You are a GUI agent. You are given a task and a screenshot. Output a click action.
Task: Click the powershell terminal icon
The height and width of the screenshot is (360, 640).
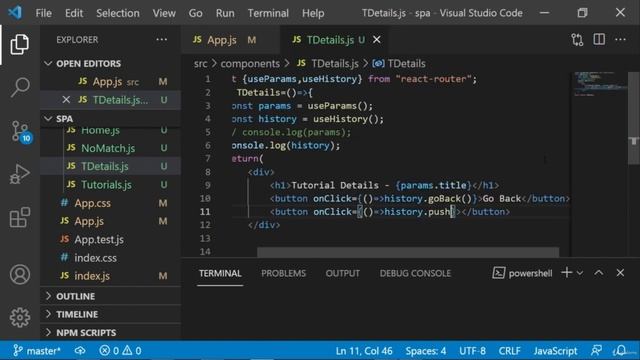point(499,273)
